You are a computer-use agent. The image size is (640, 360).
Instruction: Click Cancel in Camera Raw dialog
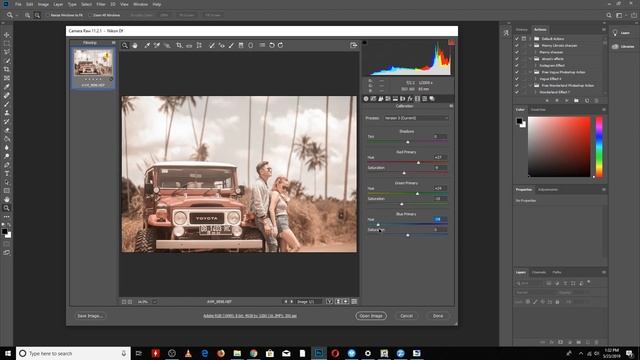point(407,316)
